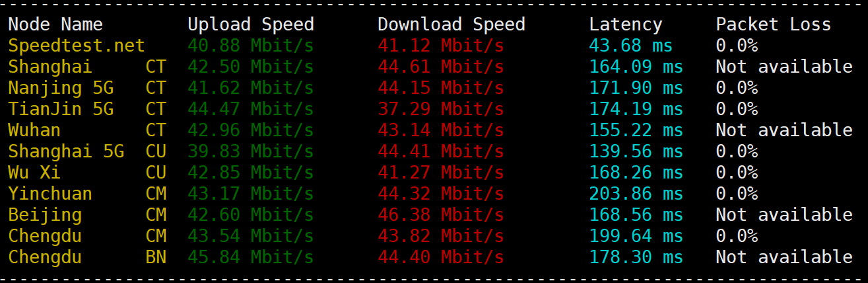Click Chengdu BN upload speed 45.84 Mbit/s
The height and width of the screenshot is (283, 868).
(251, 257)
